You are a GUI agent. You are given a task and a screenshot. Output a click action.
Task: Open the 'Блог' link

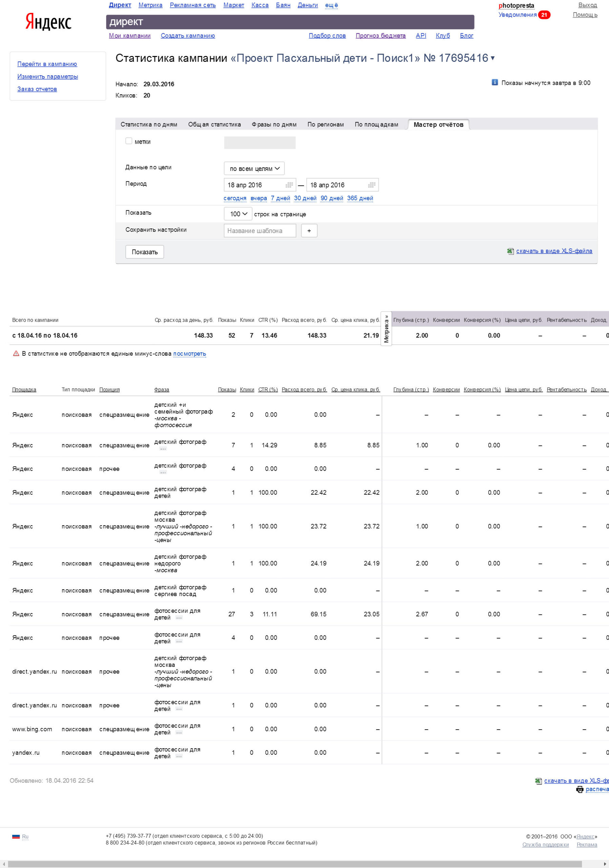467,36
